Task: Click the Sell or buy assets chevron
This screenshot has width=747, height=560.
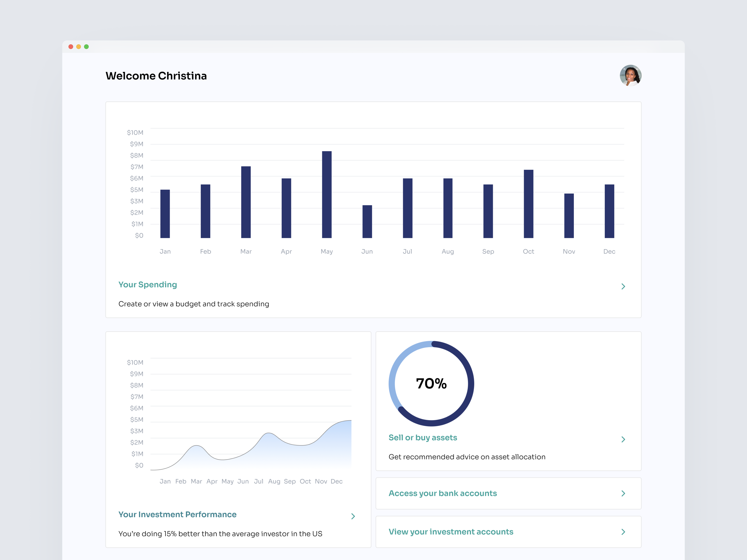Action: click(x=623, y=439)
